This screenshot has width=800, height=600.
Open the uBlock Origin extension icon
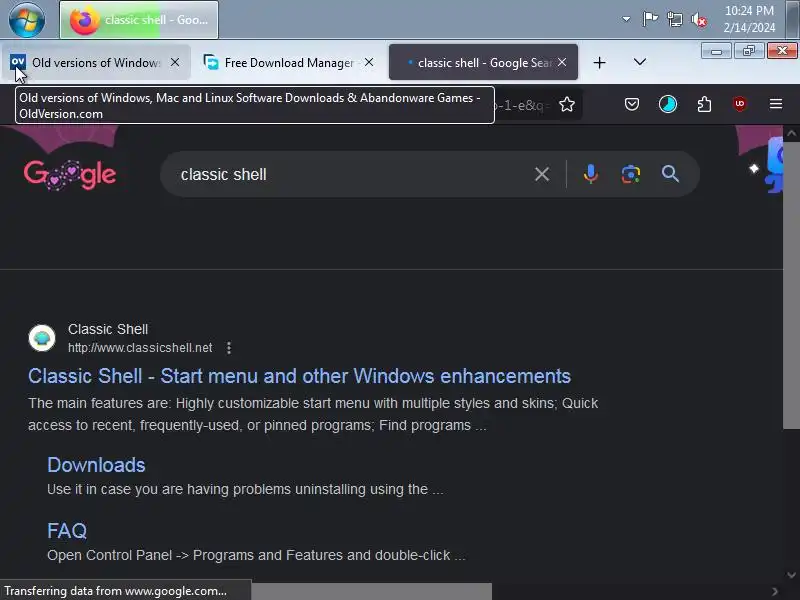(740, 104)
